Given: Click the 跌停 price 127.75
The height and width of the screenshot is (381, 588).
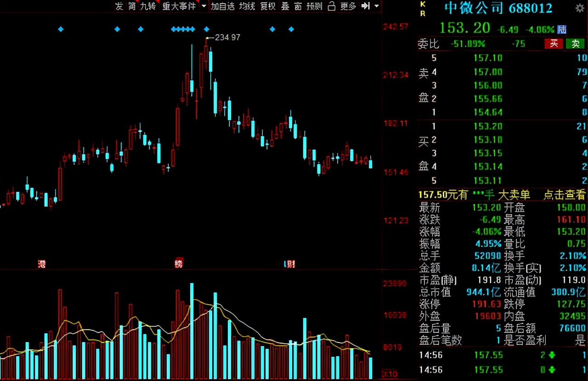Looking at the screenshot, I should [x=571, y=304].
